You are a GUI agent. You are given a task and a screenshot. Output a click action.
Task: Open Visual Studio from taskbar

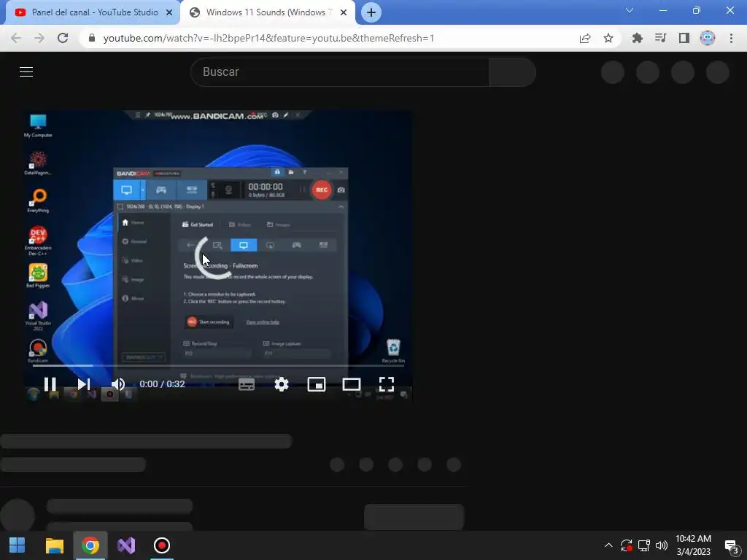[x=126, y=545]
